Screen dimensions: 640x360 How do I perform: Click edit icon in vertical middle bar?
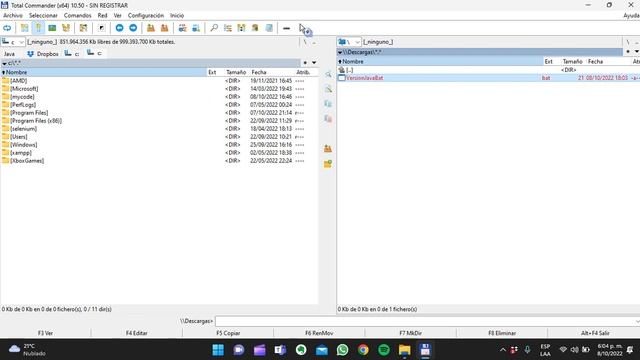point(328,89)
